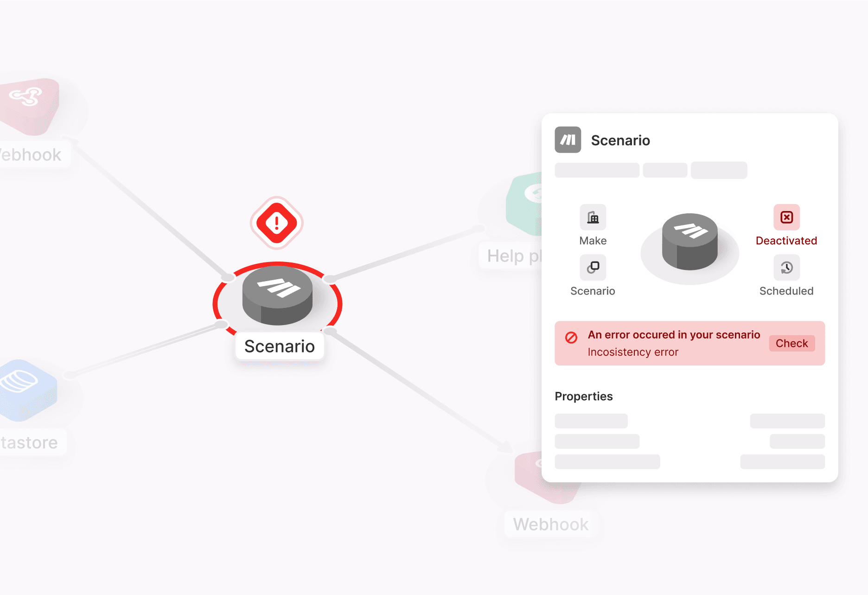The image size is (868, 595).
Task: Click the Webhook label at bottom
Action: [x=550, y=524]
